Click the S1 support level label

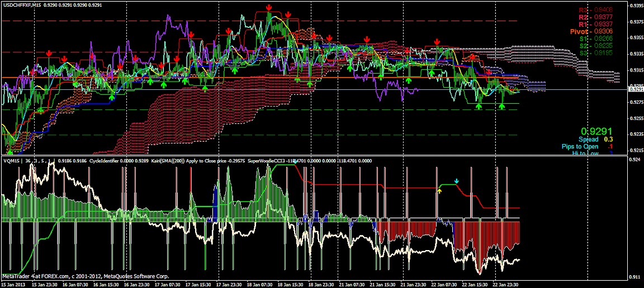[x=595, y=39]
